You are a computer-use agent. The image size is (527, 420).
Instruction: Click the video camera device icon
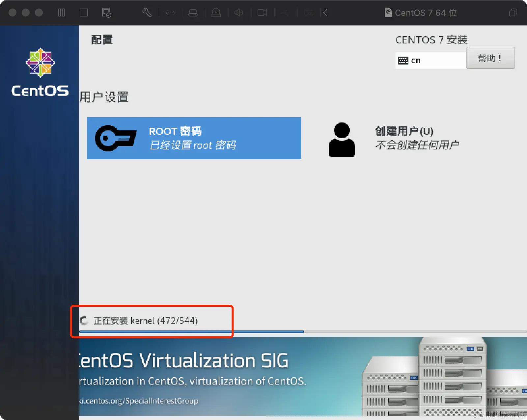pyautogui.click(x=262, y=13)
